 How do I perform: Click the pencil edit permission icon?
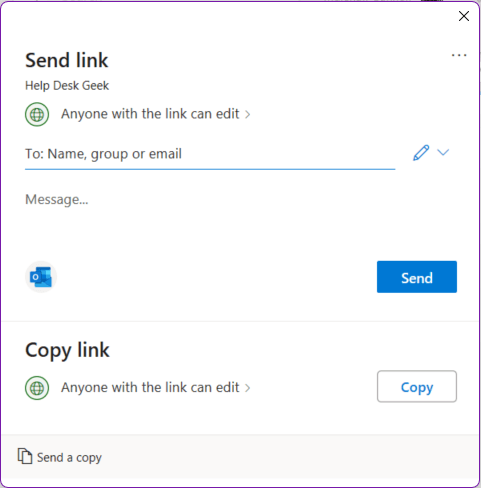pos(421,153)
